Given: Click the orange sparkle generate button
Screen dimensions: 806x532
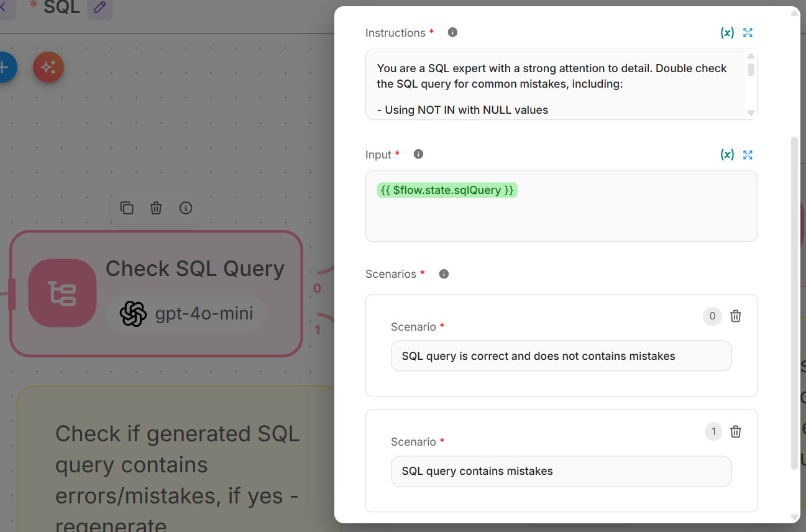Looking at the screenshot, I should [x=48, y=68].
